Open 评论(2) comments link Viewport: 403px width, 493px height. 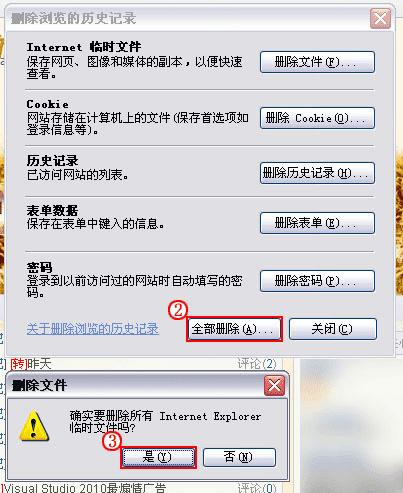tap(257, 364)
